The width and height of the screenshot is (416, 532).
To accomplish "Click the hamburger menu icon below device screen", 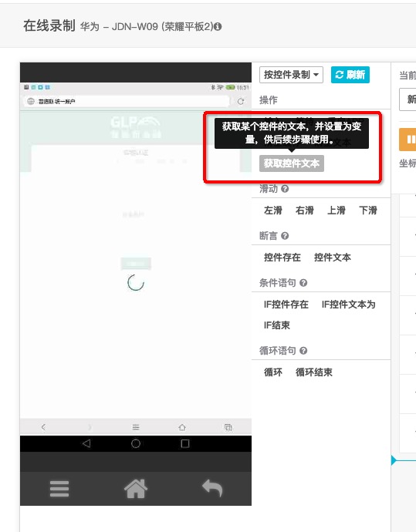I will [59, 489].
